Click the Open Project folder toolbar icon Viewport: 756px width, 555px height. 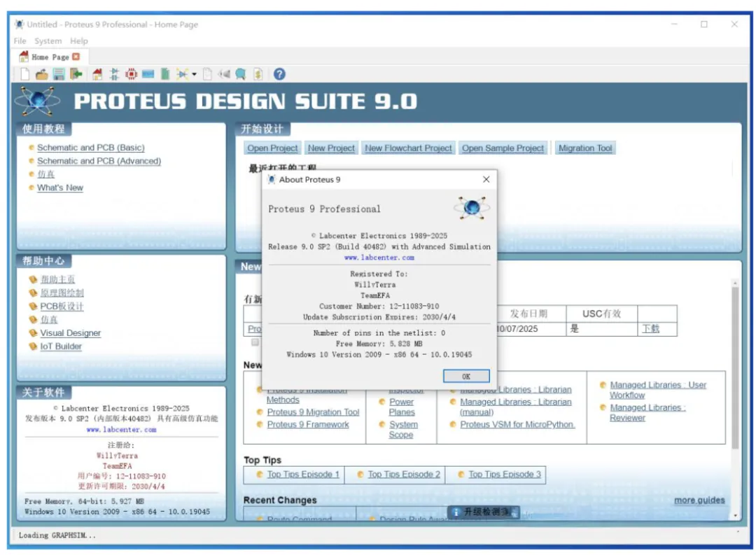click(x=42, y=73)
